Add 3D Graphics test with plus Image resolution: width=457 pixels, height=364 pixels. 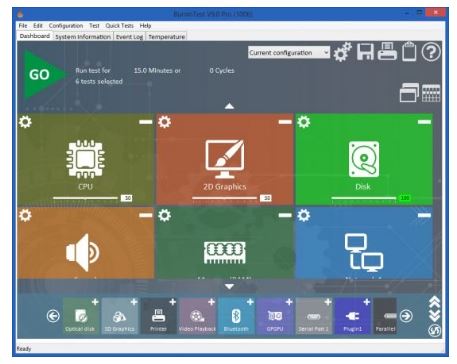[x=134, y=302]
